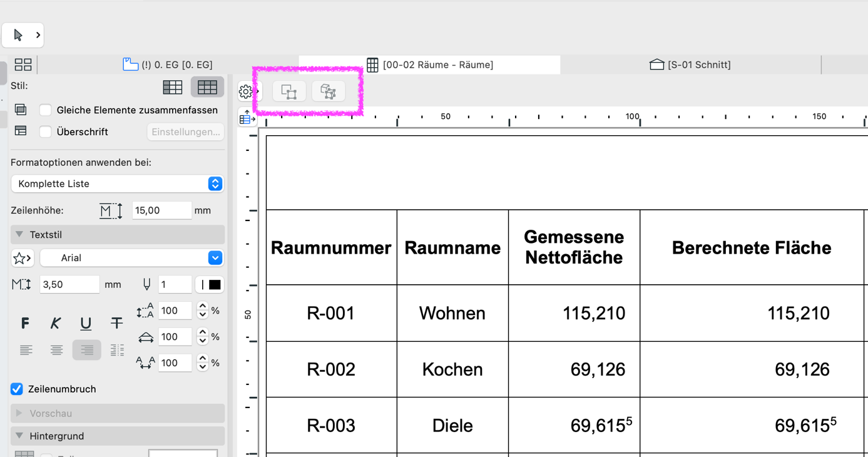This screenshot has width=868, height=457.
Task: Toggle italic (K) formatting
Action: tap(56, 323)
